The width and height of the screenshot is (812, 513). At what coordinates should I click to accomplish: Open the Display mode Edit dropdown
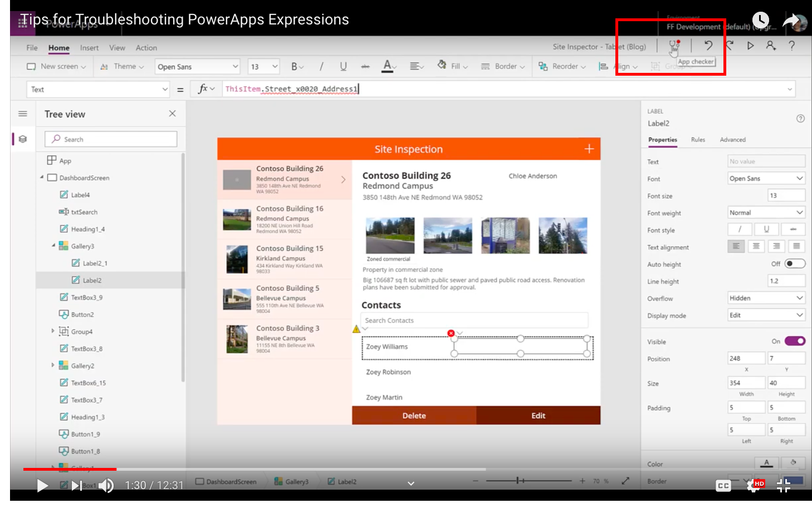766,315
